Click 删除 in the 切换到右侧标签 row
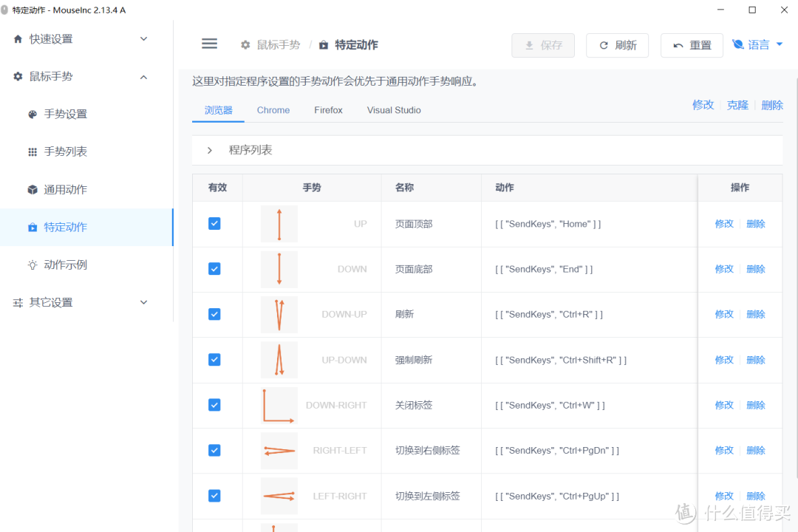The height and width of the screenshot is (532, 798). [756, 450]
